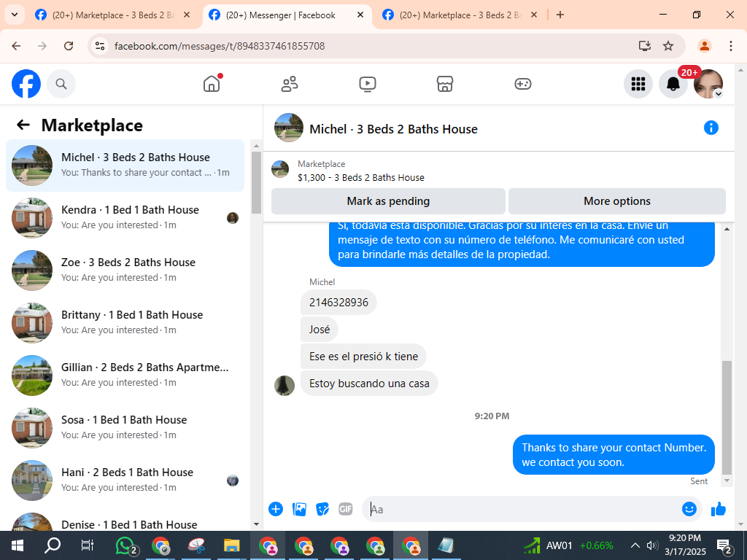Attach a photo using the image icon
Image resolution: width=747 pixels, height=560 pixels.
pos(299,509)
